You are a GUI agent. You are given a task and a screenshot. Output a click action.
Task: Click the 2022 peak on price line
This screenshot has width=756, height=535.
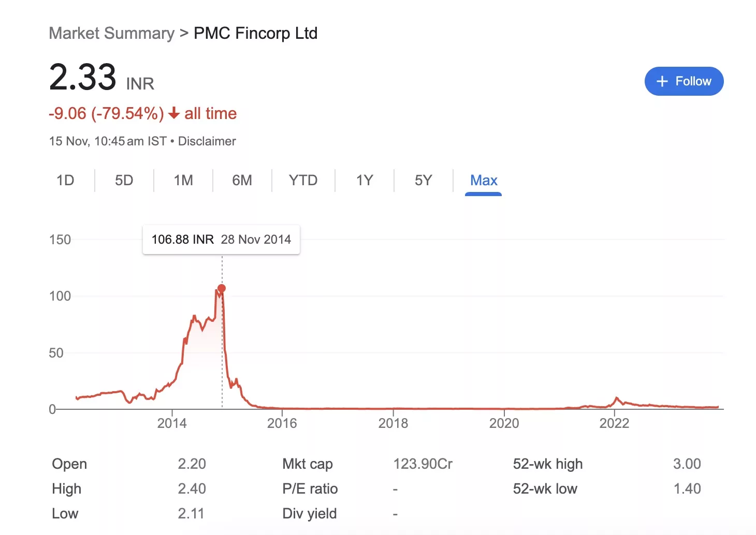tap(616, 398)
